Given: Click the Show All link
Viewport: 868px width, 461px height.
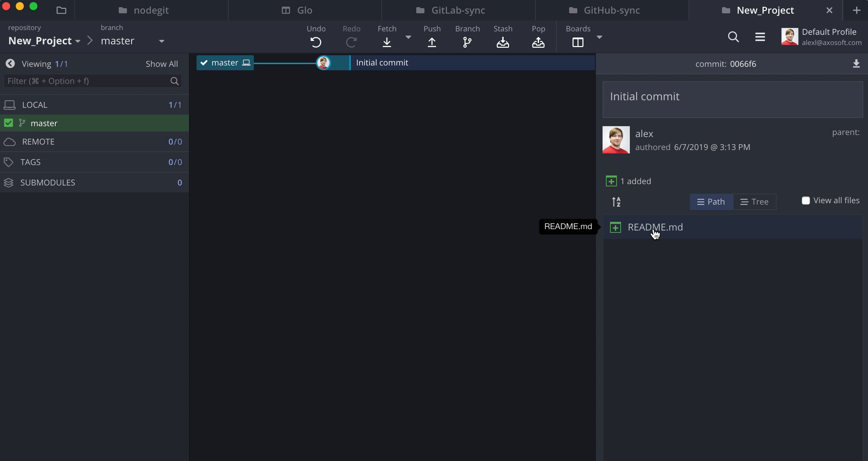Looking at the screenshot, I should 161,64.
